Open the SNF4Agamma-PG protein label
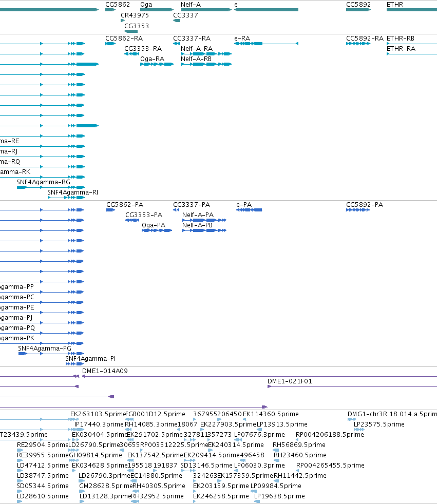The image size is (437, 504). pyautogui.click(x=45, y=348)
